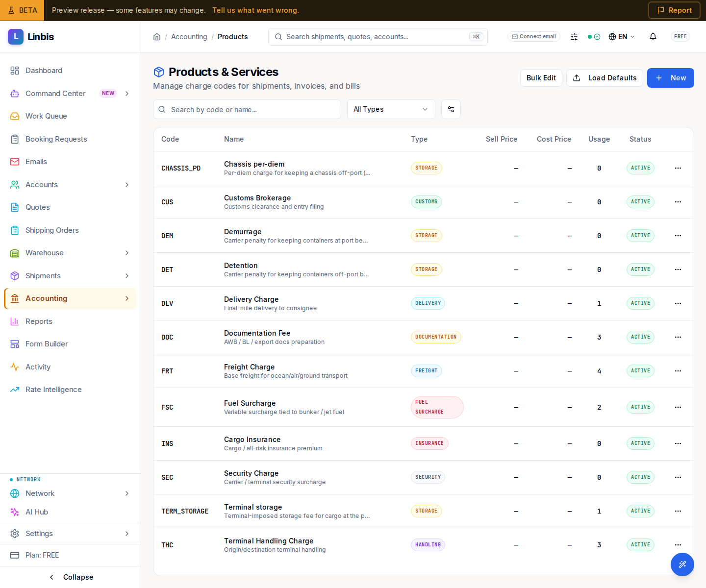Screen dimensions: 706x588
Task: Open the three-dot menu for Security Charge
Action: [x=678, y=477]
